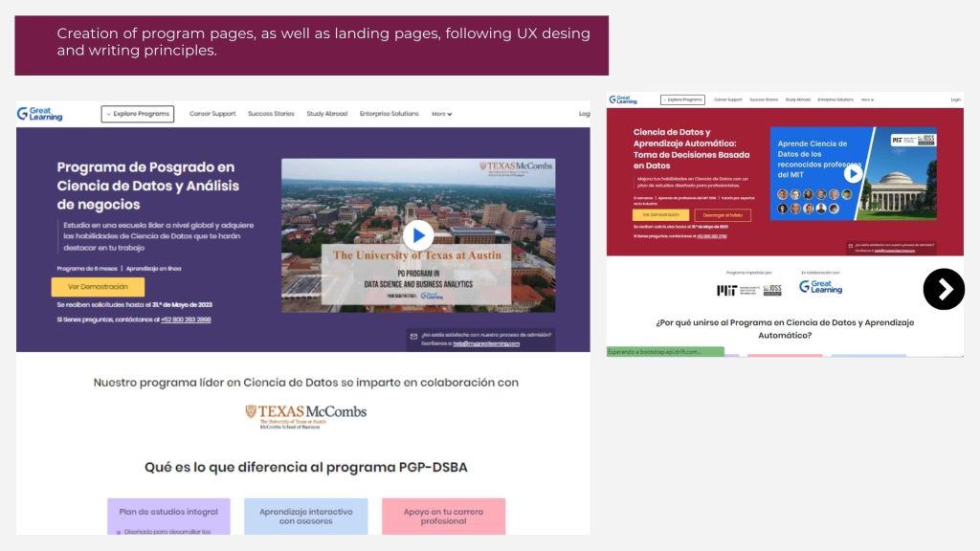Click Great Learning logo in MIT page header
The image size is (980, 551).
click(x=624, y=99)
